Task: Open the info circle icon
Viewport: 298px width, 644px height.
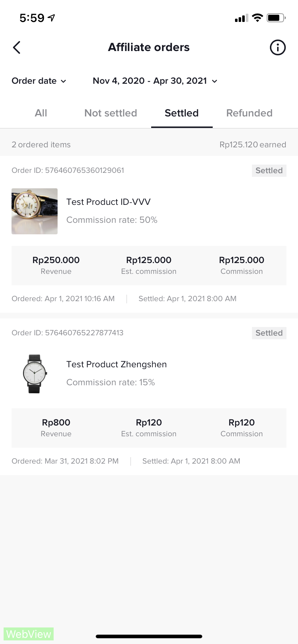Action: coord(277,47)
